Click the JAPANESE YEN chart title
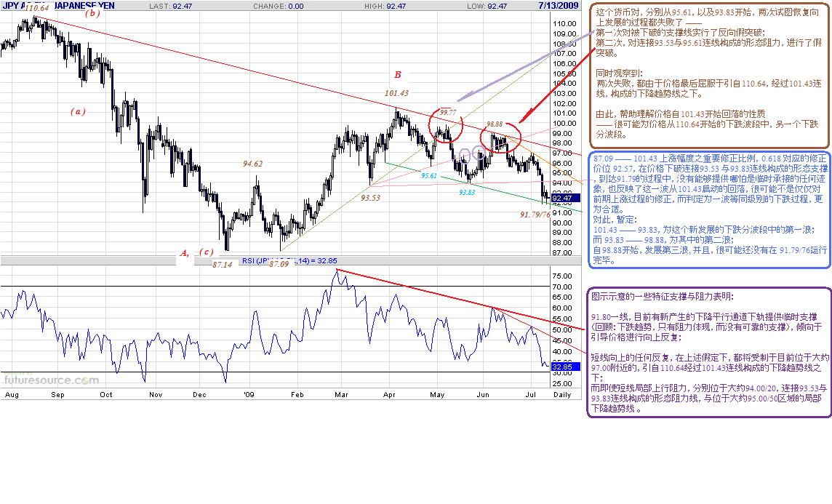The width and height of the screenshot is (832, 504). click(84, 6)
